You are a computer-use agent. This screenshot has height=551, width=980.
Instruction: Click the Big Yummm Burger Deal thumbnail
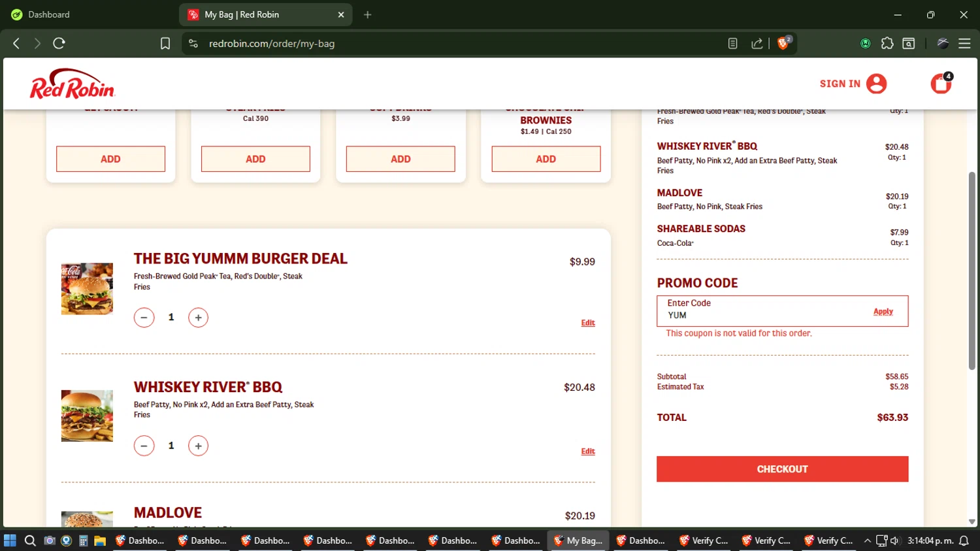click(x=87, y=289)
